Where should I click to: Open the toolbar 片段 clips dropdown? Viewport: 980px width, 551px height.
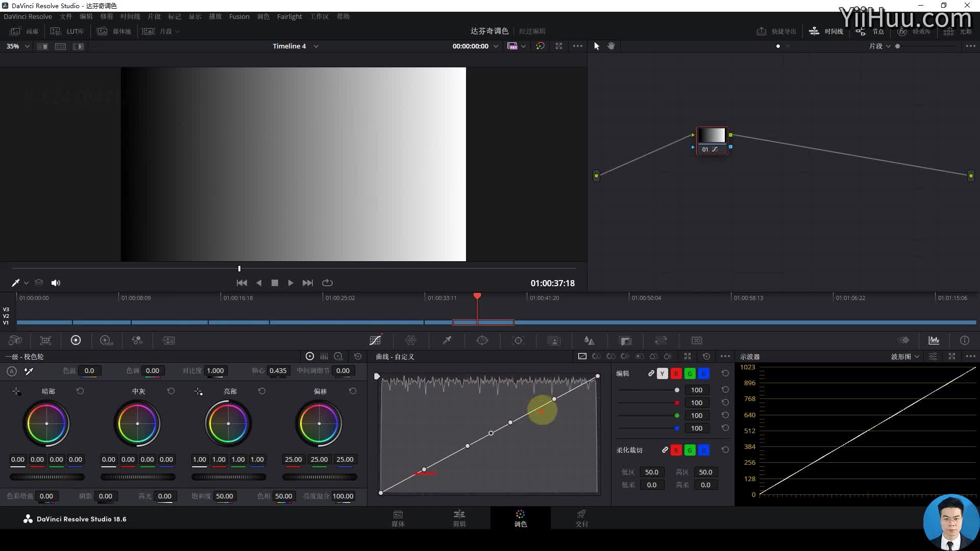tap(161, 31)
